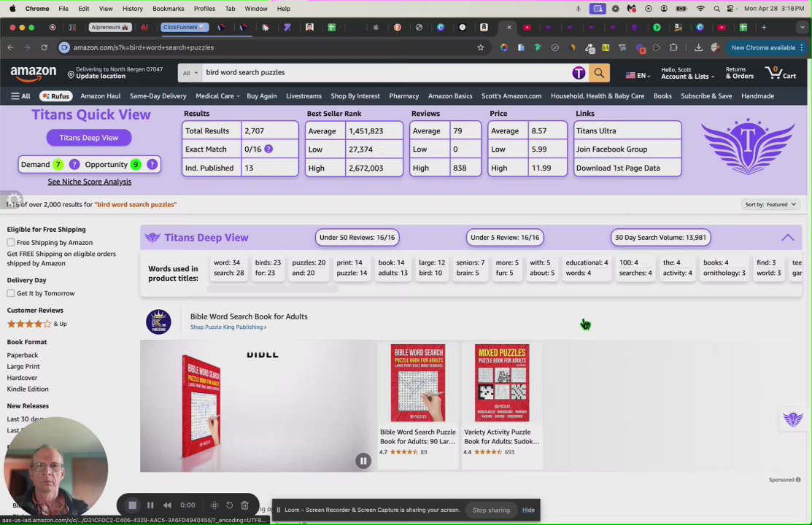Click question mark next to Opportunity score

tap(152, 165)
